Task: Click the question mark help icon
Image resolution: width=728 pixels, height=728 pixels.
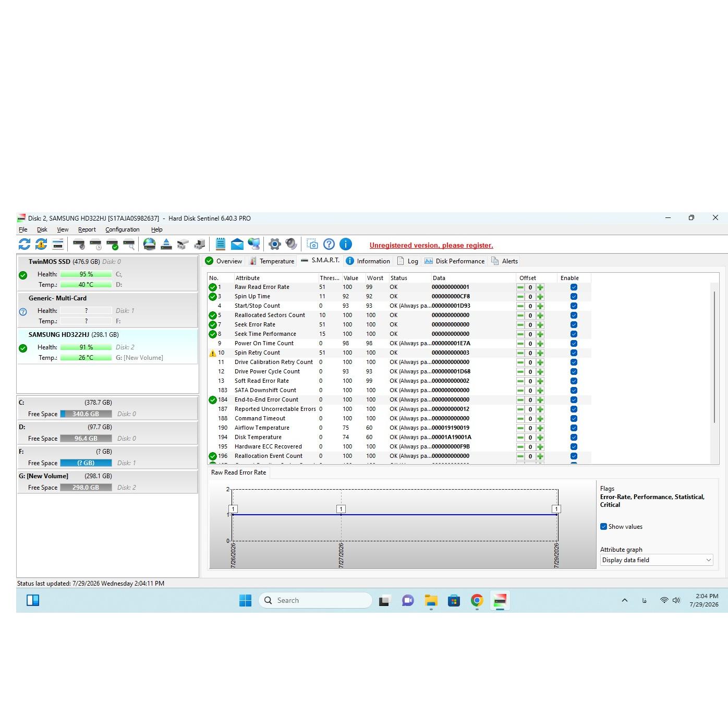Action: 329,244
